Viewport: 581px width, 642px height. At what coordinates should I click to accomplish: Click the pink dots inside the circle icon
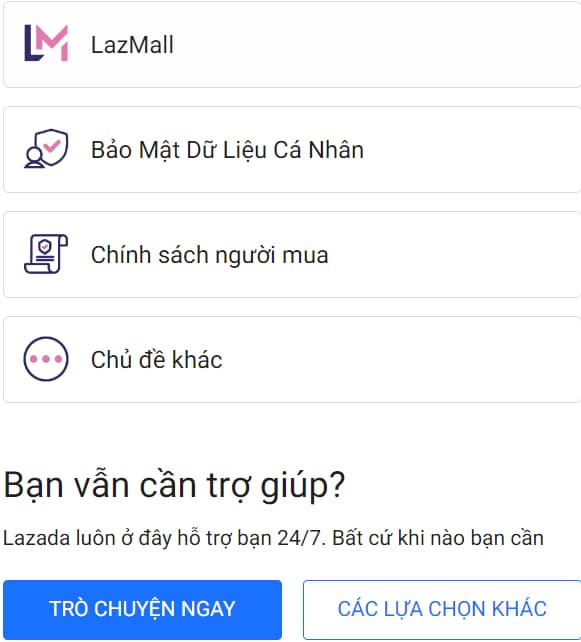(x=46, y=359)
